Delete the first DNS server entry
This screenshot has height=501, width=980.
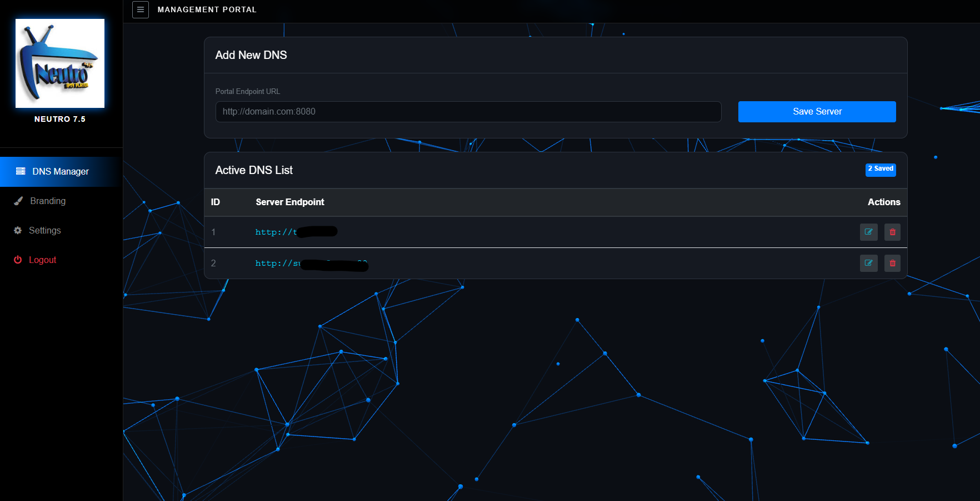click(892, 232)
